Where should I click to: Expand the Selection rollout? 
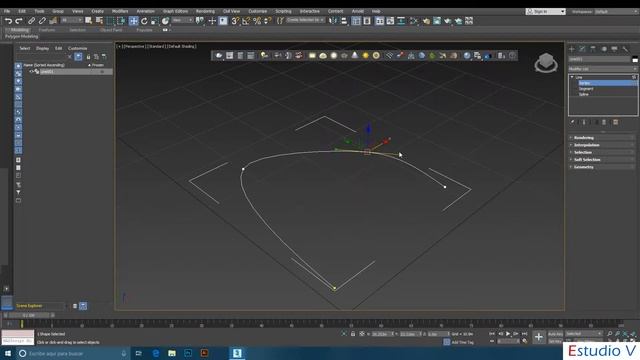pyautogui.click(x=602, y=152)
